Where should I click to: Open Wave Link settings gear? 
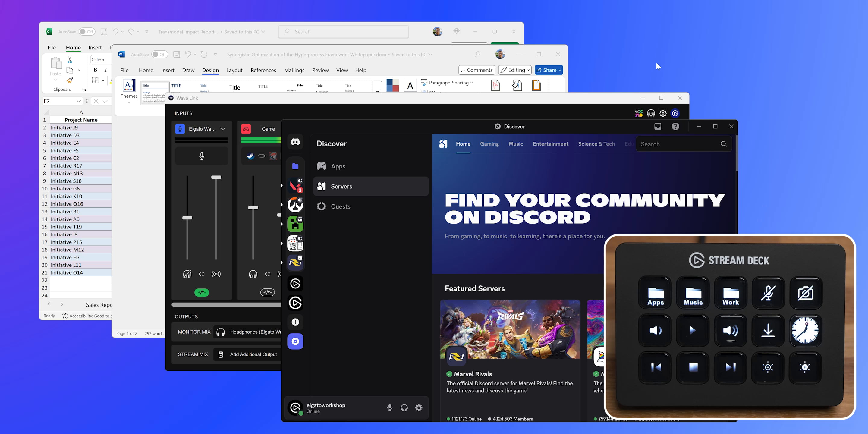point(663,113)
